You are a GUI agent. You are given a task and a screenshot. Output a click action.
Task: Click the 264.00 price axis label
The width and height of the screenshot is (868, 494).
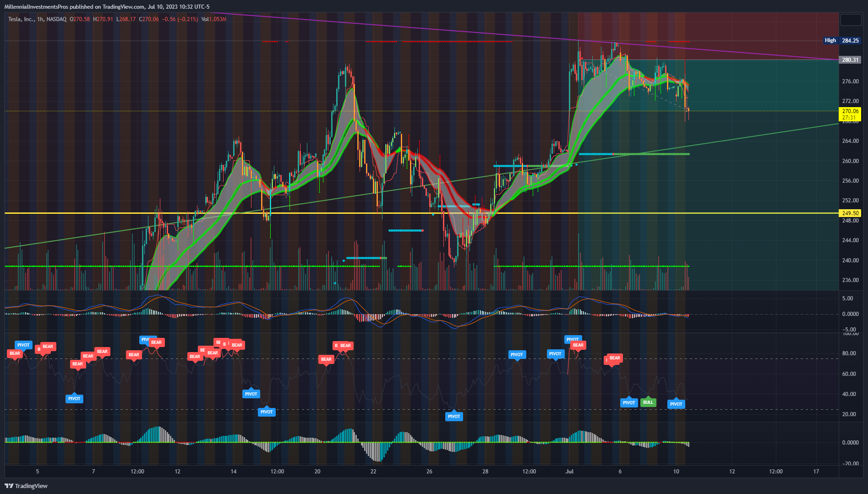click(850, 141)
